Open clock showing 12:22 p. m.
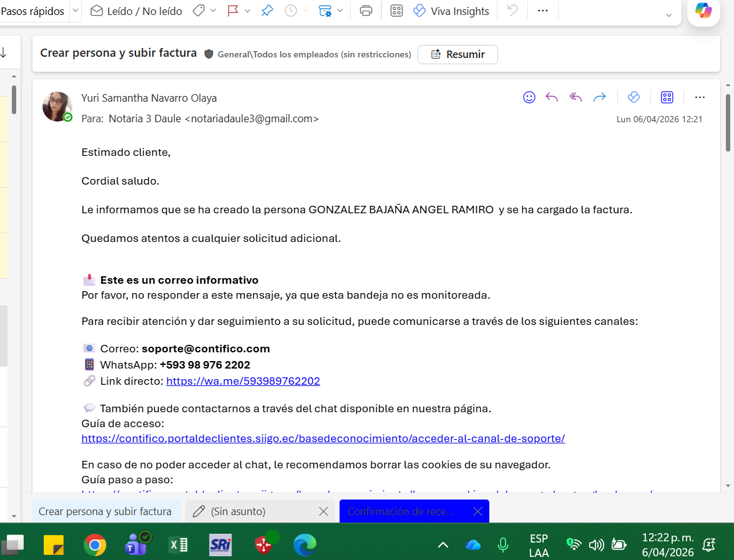The height and width of the screenshot is (560, 734). (668, 545)
